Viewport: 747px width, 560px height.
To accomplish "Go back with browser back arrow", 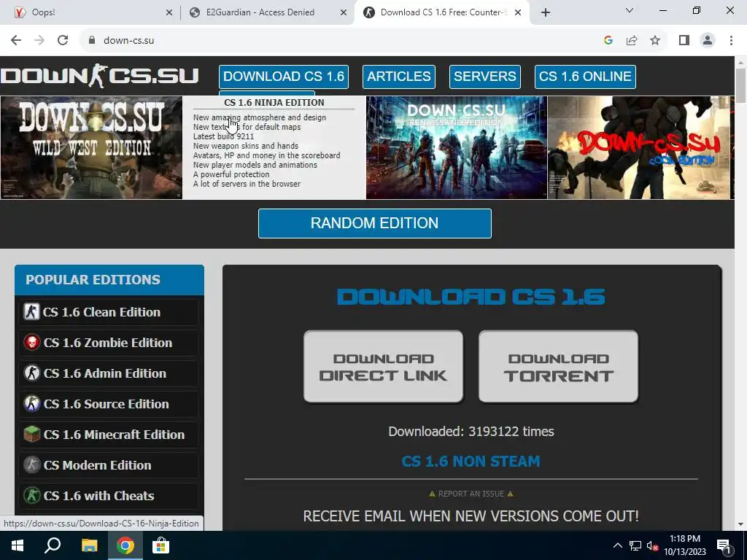I will [16, 41].
